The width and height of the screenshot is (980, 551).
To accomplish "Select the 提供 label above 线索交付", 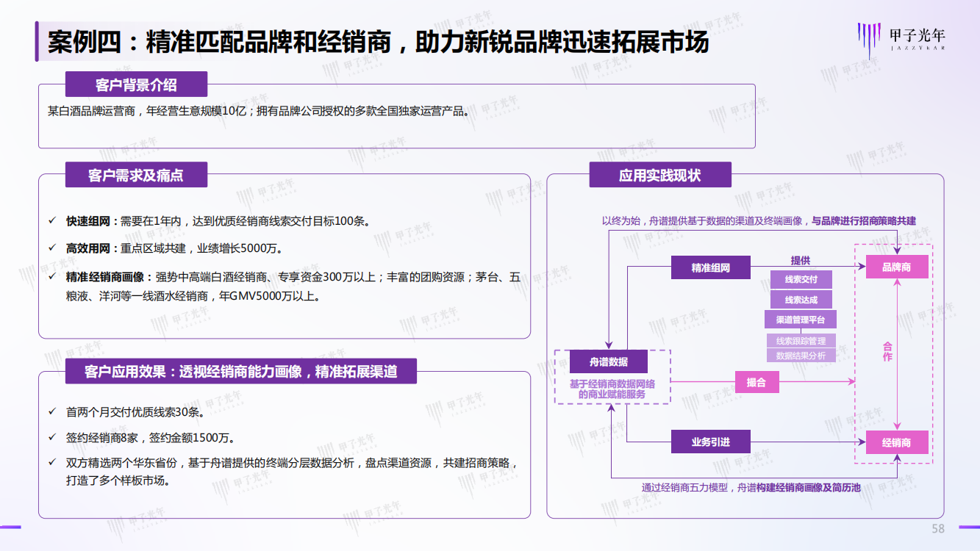I will [x=800, y=261].
